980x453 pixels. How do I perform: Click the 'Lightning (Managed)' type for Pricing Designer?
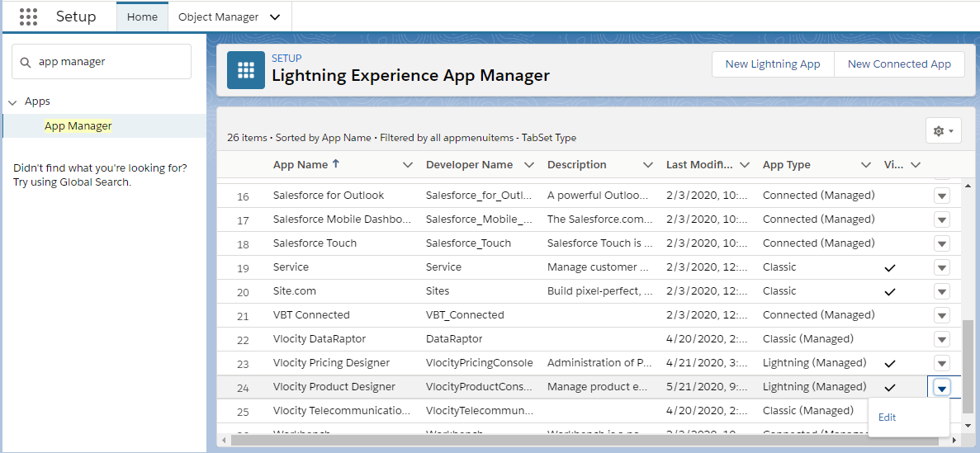click(814, 363)
